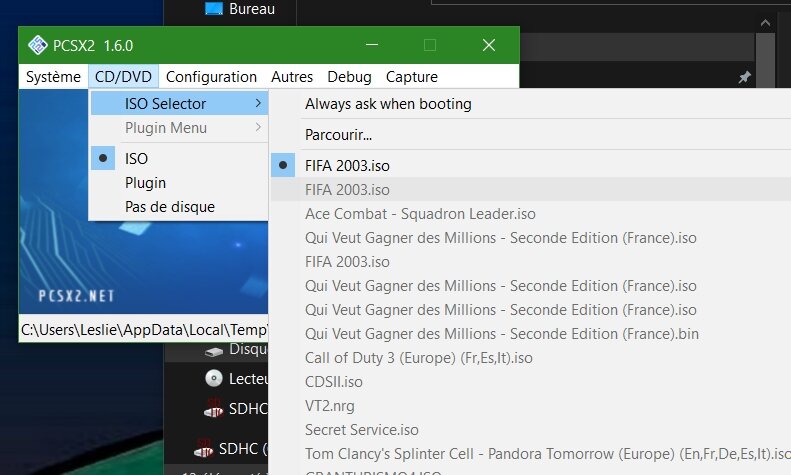791x475 pixels.
Task: Open the Debug menu
Action: [349, 77]
